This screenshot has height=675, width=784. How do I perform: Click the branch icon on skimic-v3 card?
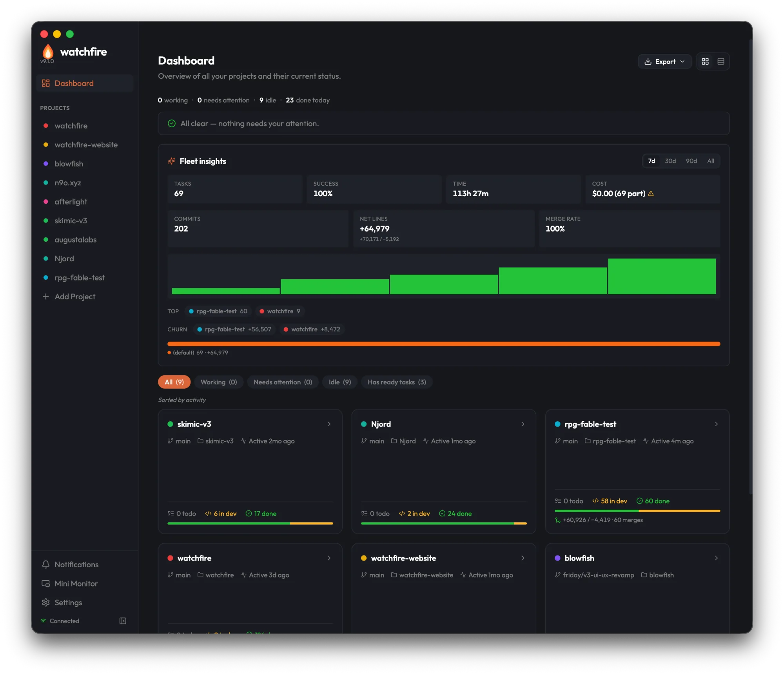pos(171,441)
